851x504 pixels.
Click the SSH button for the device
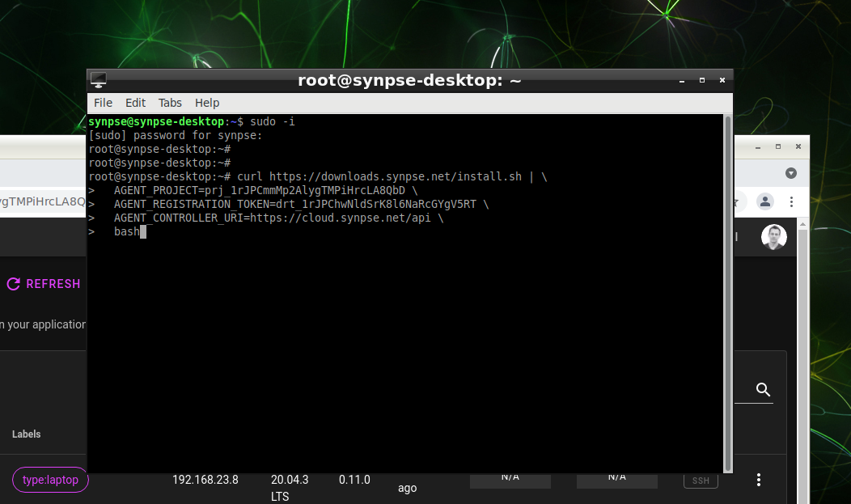(701, 481)
